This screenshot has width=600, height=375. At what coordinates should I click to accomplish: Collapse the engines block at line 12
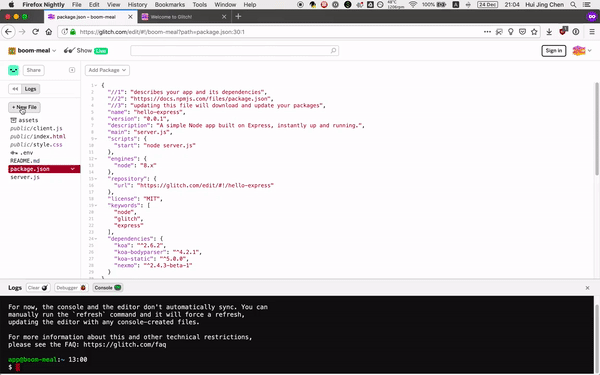(x=96, y=159)
